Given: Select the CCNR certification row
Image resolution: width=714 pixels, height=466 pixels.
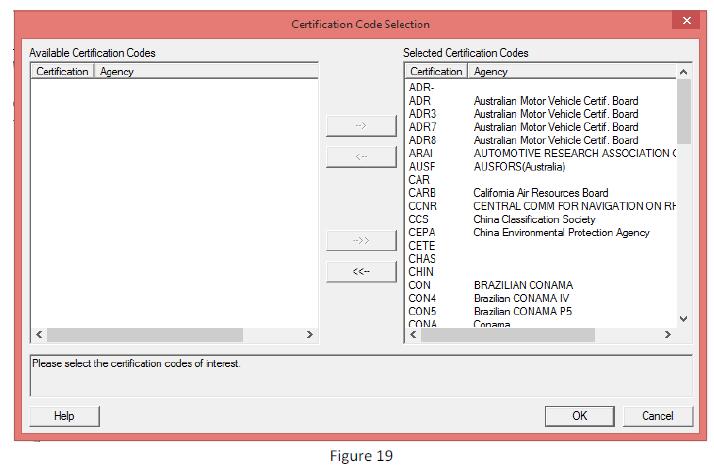Looking at the screenshot, I should pos(542,206).
